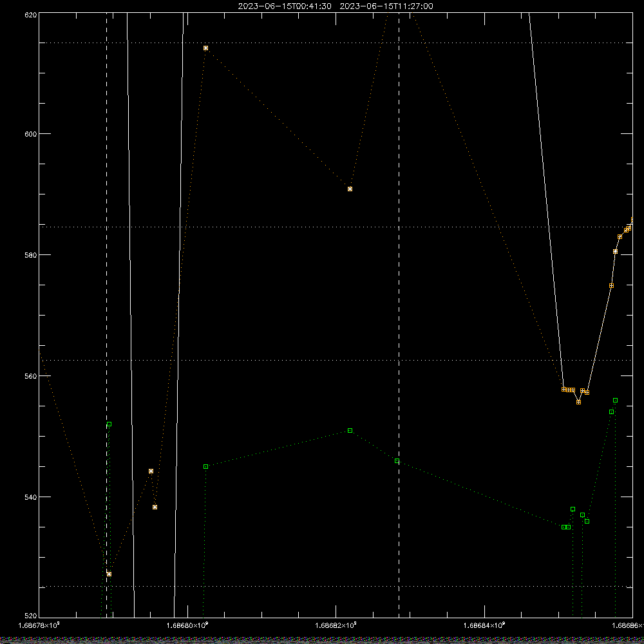Viewport: 644px width, 644px height.
Task: Click the 1.68678×10⁹ x-axis label
Action: pos(39,625)
